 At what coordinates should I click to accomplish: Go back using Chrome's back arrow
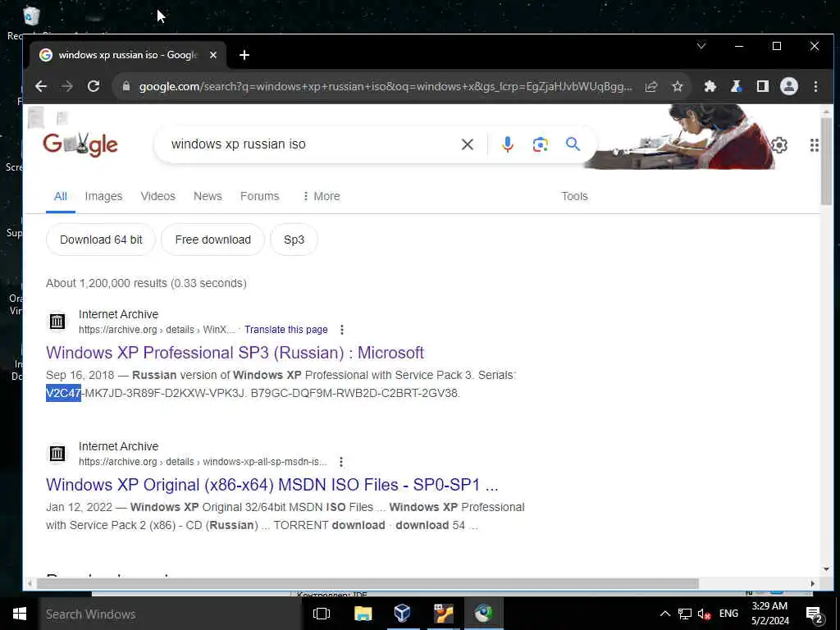click(41, 86)
